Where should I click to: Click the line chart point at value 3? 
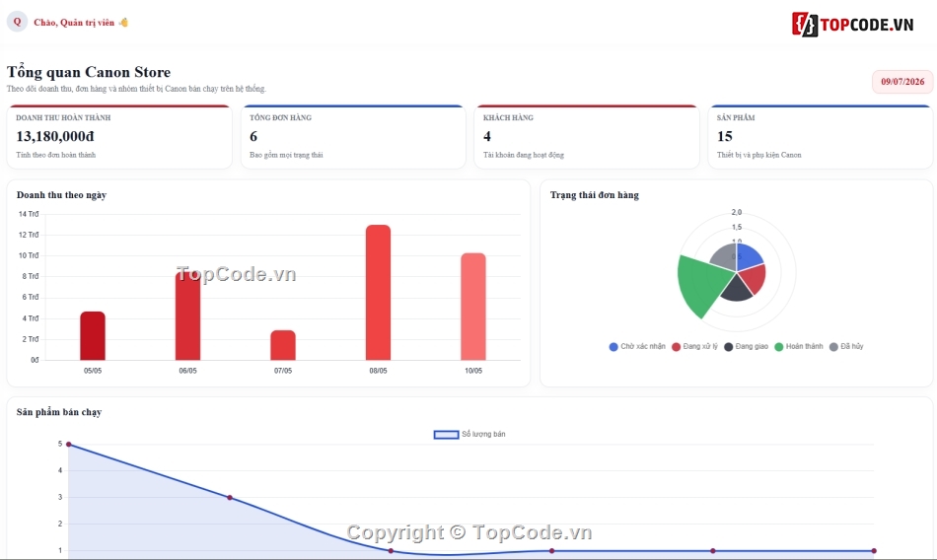[x=230, y=497]
